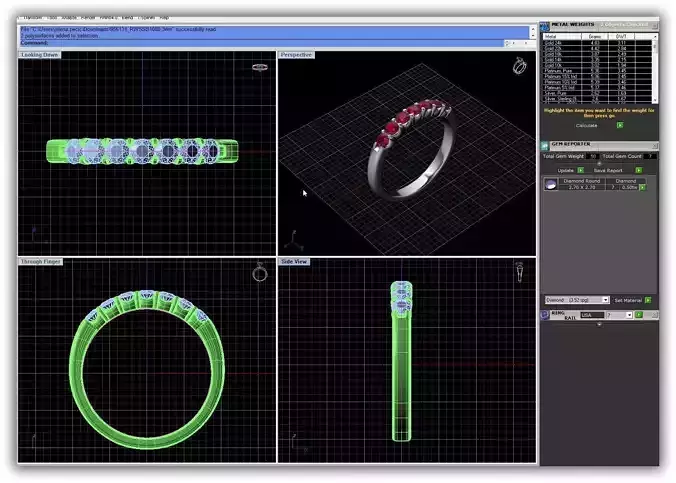Select the Silver Pure row

[597, 93]
